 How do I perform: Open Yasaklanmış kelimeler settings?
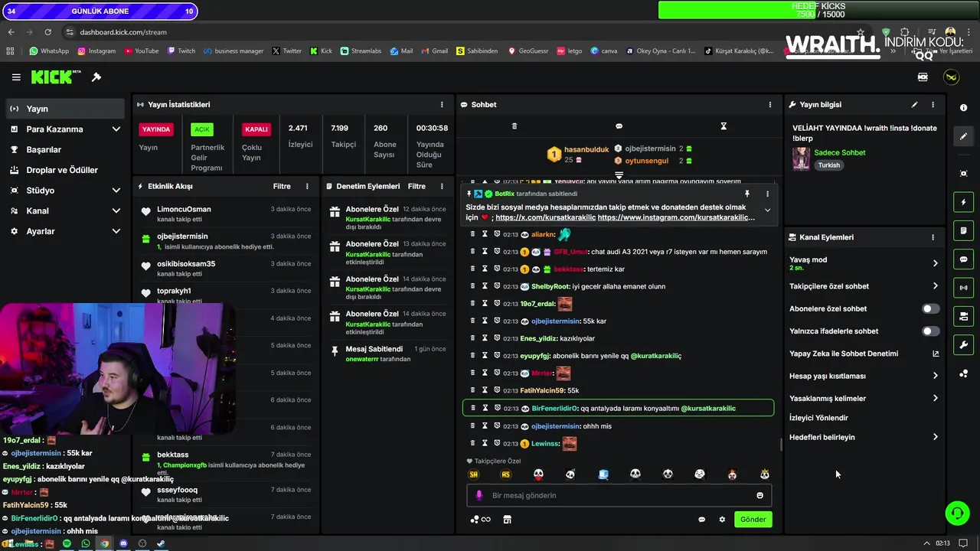(864, 399)
